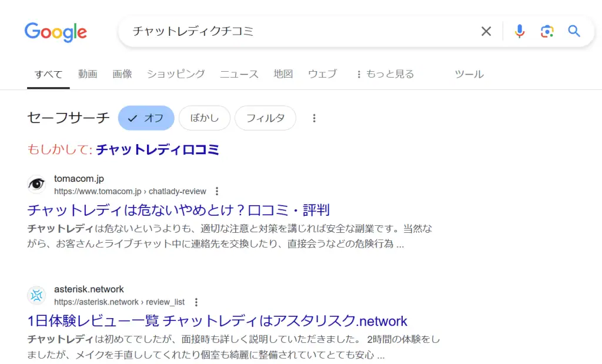Open result 1日体験レビュー一覧 チャットレディはアスタリスク

point(218,320)
